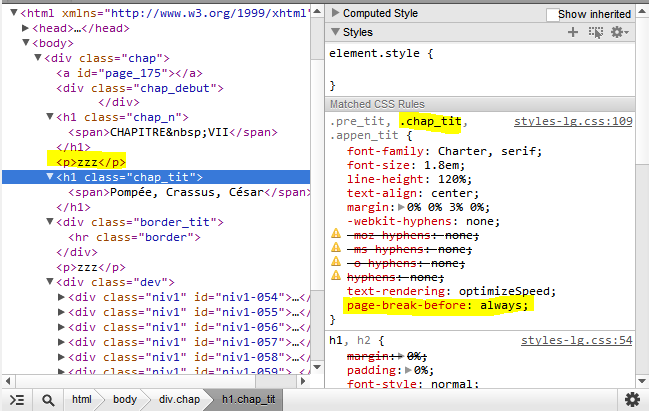Click the Styles pane scroll up arrow
The width and height of the screenshot is (649, 411).
tap(642, 12)
